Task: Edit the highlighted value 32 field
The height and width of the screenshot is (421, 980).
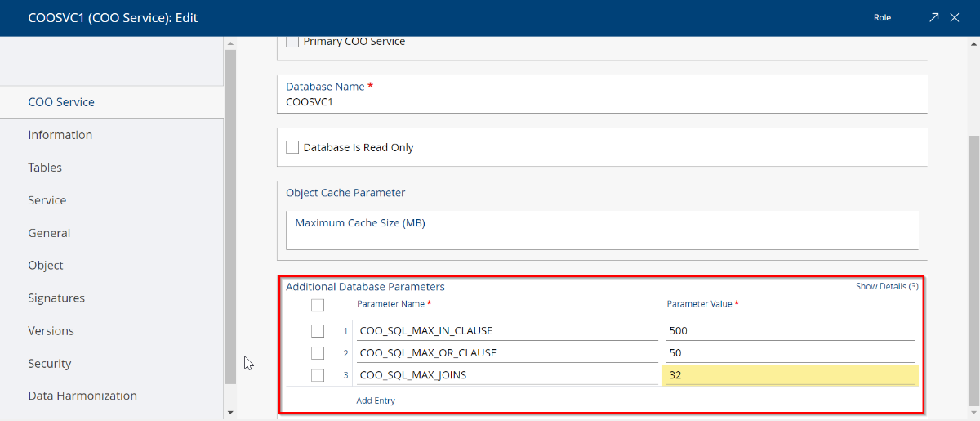Action: pos(790,375)
